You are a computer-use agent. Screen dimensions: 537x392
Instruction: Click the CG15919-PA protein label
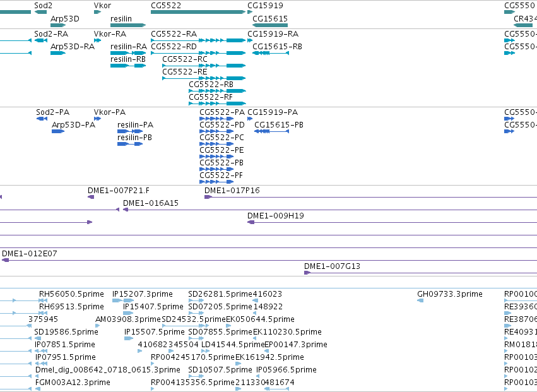(273, 112)
